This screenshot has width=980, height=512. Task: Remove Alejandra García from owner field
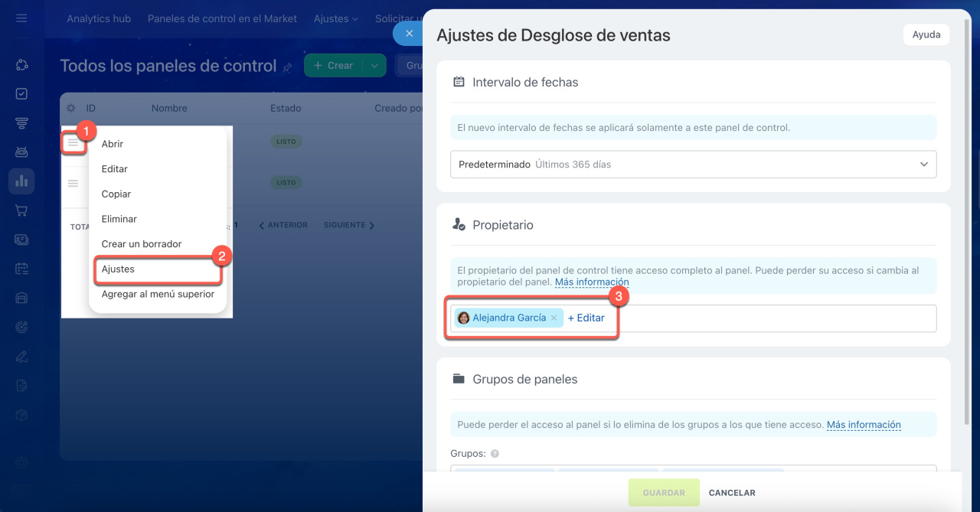554,318
